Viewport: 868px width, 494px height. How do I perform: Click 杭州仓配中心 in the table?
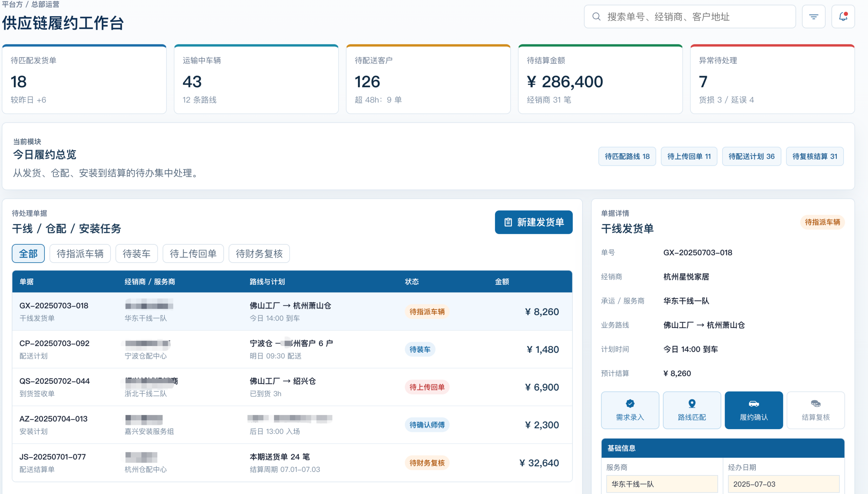point(145,470)
